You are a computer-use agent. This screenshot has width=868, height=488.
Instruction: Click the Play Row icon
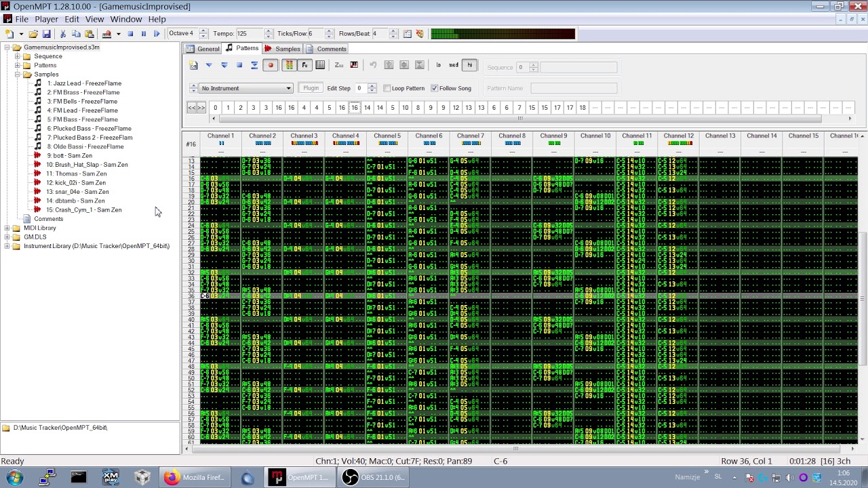click(254, 65)
